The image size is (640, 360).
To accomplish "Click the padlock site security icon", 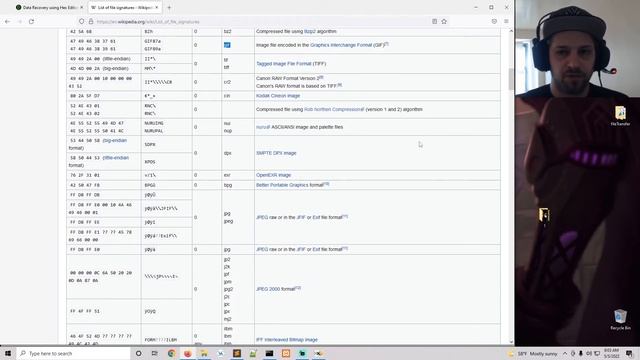I will 91,21.
